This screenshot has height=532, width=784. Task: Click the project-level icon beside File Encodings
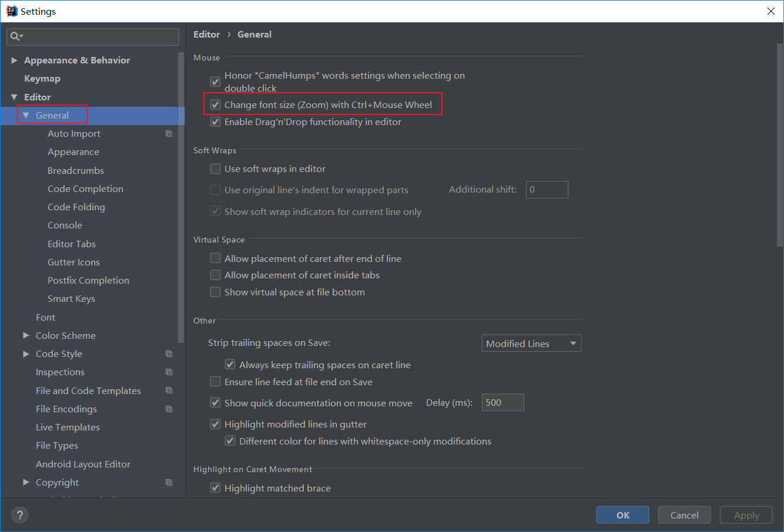coord(169,409)
